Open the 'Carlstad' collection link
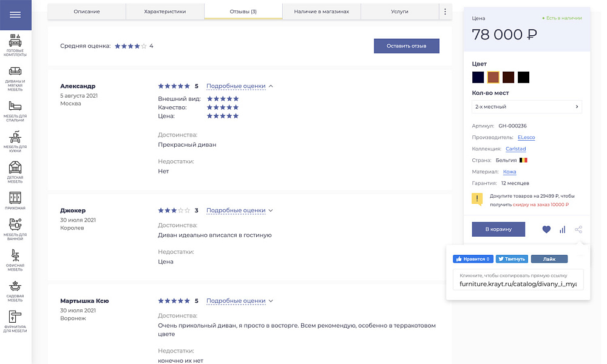607x364 pixels. [515, 149]
